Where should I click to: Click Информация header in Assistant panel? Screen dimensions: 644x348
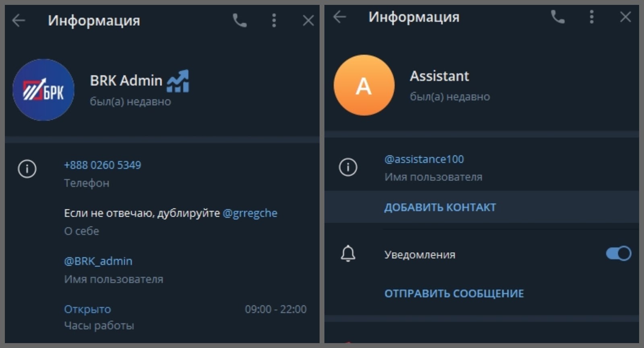(x=414, y=17)
